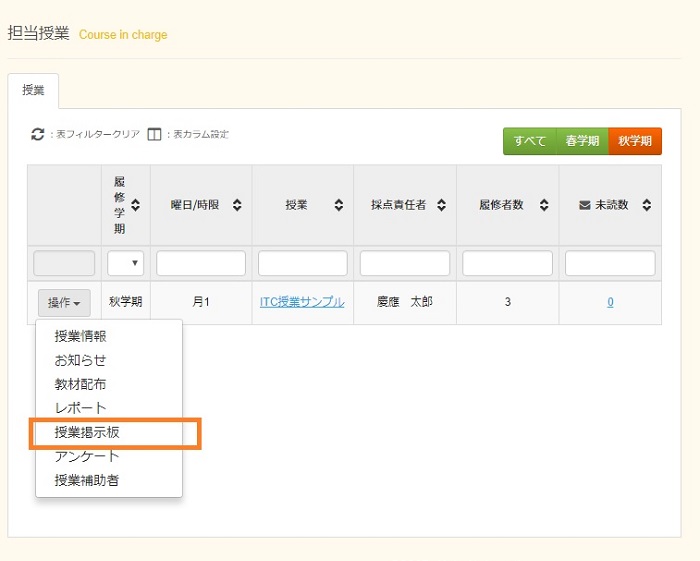Select 教材配布 from the menu

click(80, 384)
